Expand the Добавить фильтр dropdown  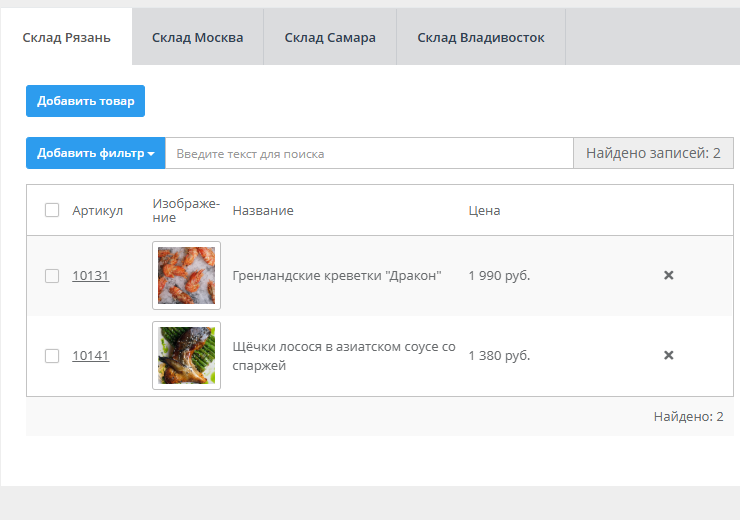(x=95, y=153)
